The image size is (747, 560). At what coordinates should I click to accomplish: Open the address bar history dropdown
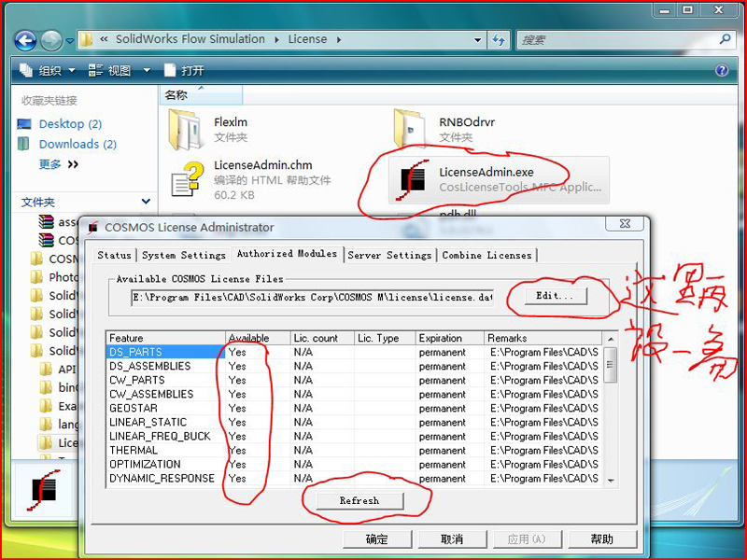(477, 40)
